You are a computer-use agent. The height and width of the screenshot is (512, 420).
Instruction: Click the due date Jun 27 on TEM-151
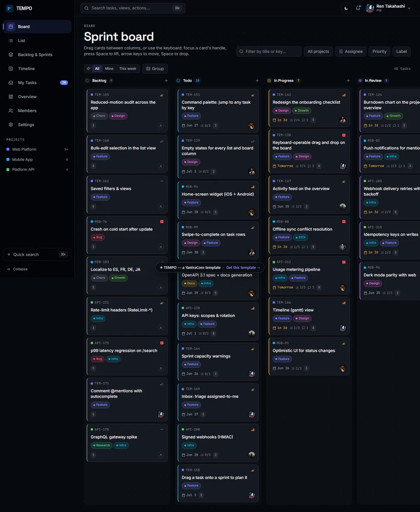click(x=190, y=125)
